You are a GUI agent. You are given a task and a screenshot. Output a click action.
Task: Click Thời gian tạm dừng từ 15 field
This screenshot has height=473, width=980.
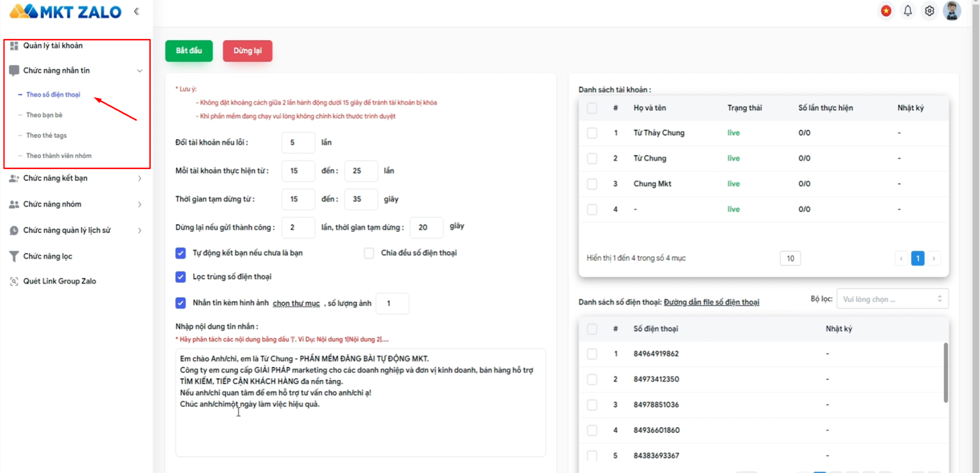298,199
